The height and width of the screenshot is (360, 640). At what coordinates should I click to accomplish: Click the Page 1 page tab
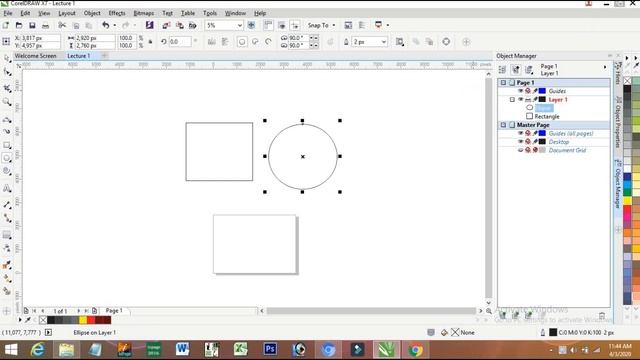[114, 311]
